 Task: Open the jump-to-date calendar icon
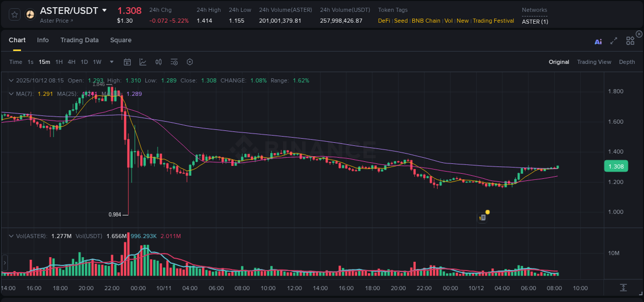(127, 61)
